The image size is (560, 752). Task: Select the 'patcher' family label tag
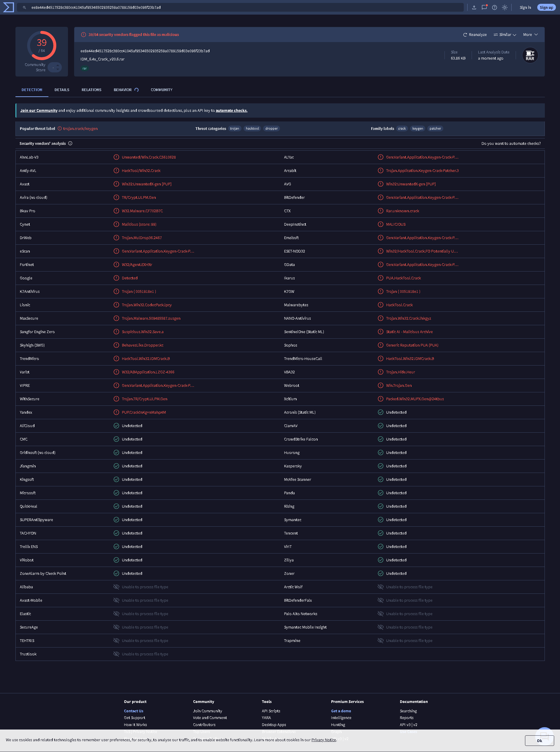(435, 128)
